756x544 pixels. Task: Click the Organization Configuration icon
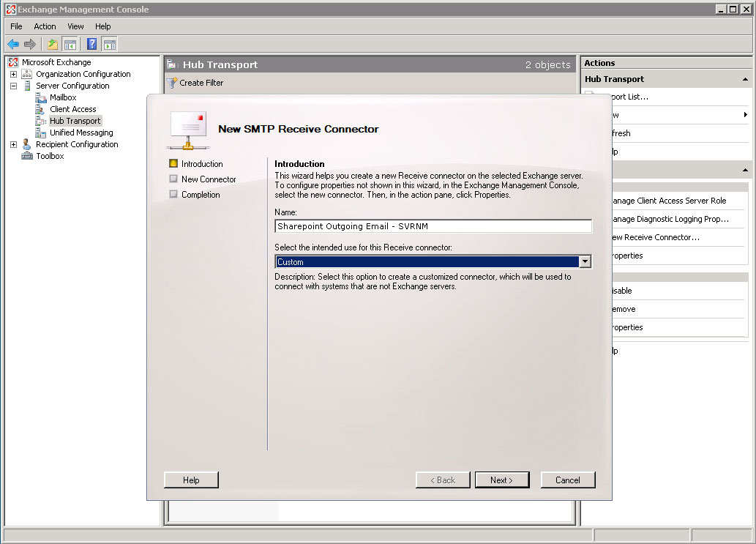(27, 74)
